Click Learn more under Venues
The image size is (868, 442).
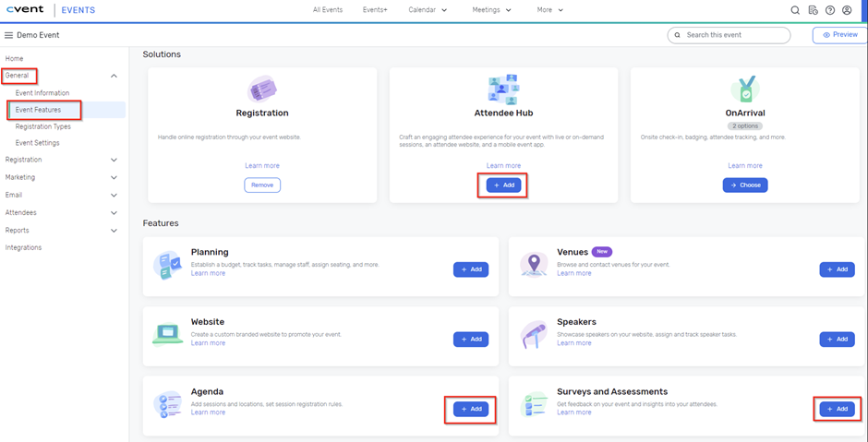coord(574,273)
